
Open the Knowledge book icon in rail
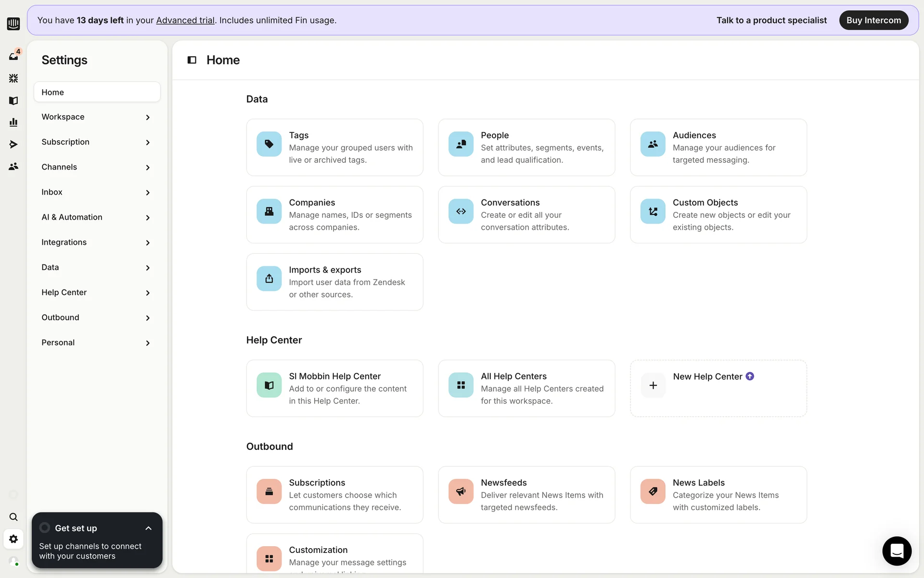click(x=13, y=100)
